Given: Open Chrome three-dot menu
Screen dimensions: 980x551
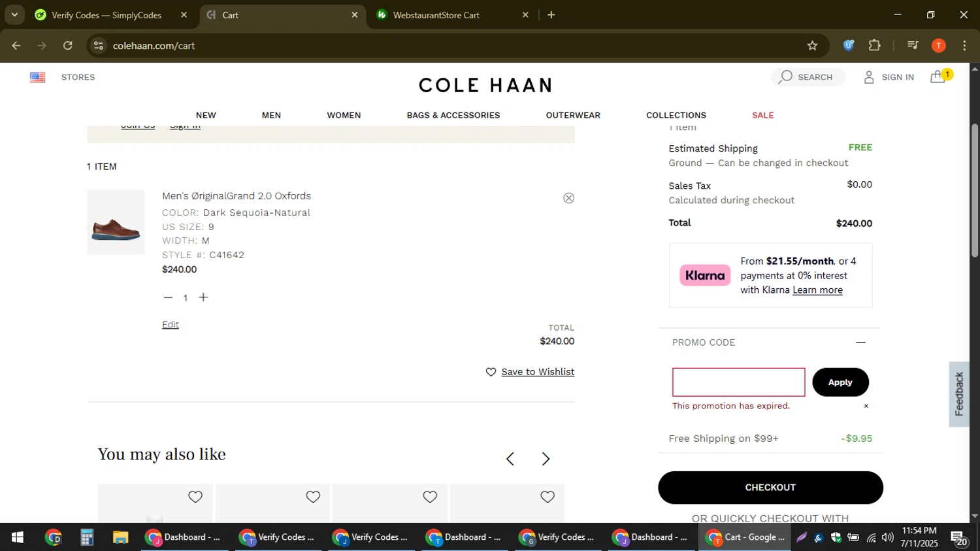Looking at the screenshot, I should pyautogui.click(x=964, y=46).
